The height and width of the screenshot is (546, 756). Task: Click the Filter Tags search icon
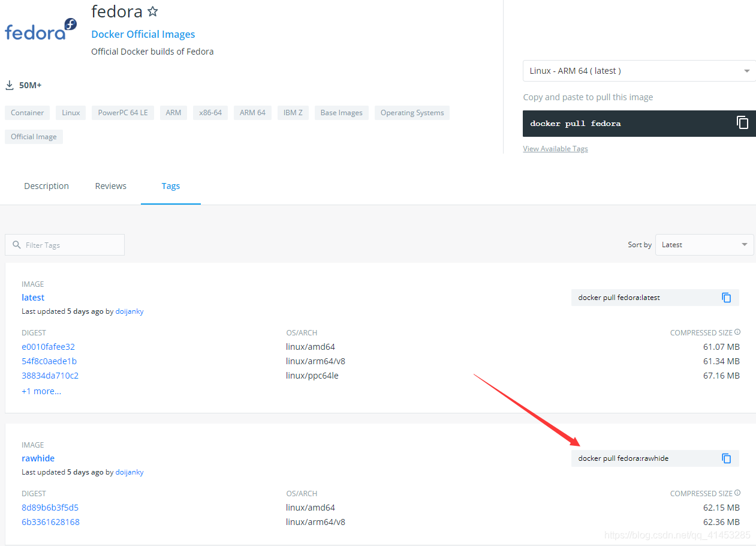pos(17,245)
